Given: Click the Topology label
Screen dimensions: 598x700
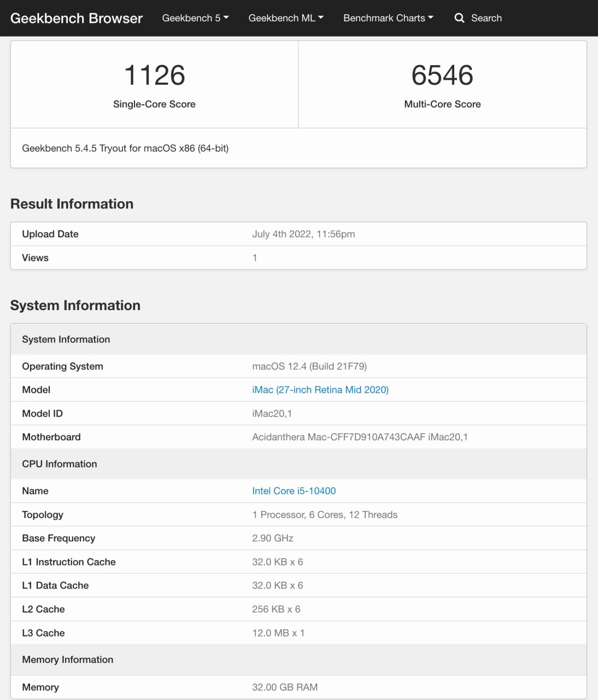Looking at the screenshot, I should pos(43,515).
